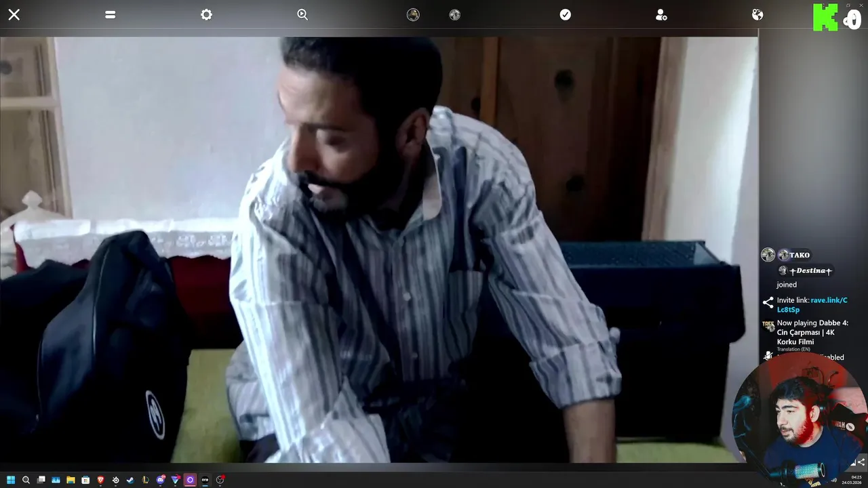Click the white checkmark circle icon
This screenshot has height=488, width=868.
click(x=566, y=14)
